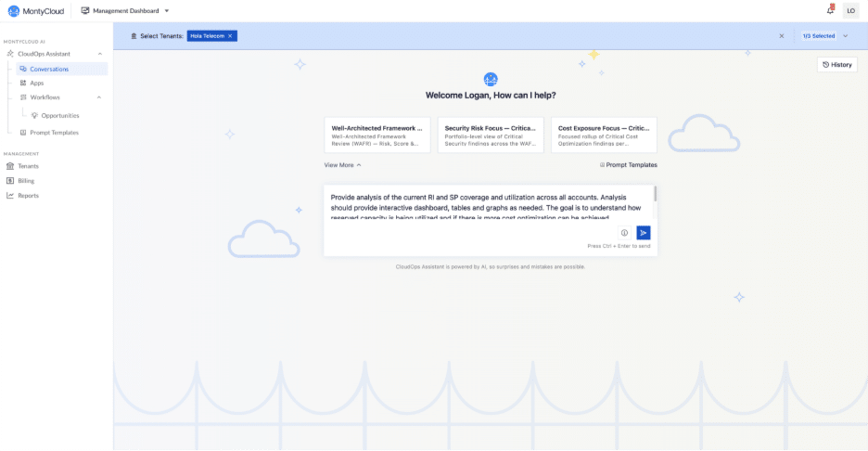The height and width of the screenshot is (451, 868).
Task: Select Conversations in the sidebar
Action: (49, 69)
